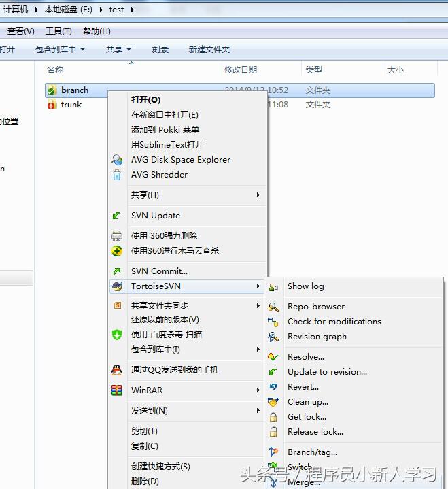Image resolution: width=448 pixels, height=489 pixels.
Task: Choose 创建快捷方式(S)
Action: (160, 467)
